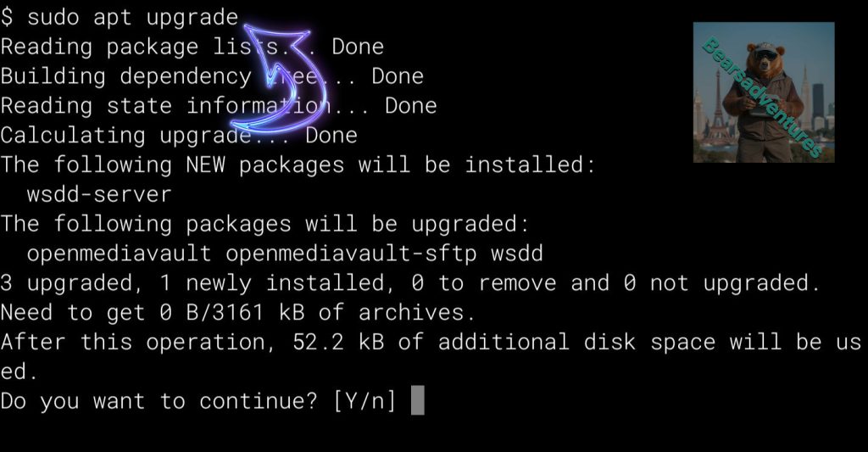Click the "$" shell prompt symbol
Viewport: 868px width, 452px height.
pyautogui.click(x=8, y=17)
